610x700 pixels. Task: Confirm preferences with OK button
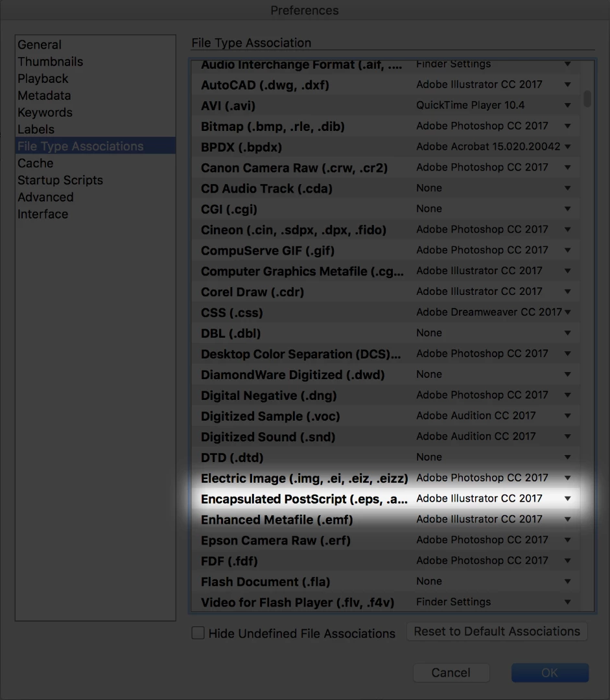tap(550, 673)
